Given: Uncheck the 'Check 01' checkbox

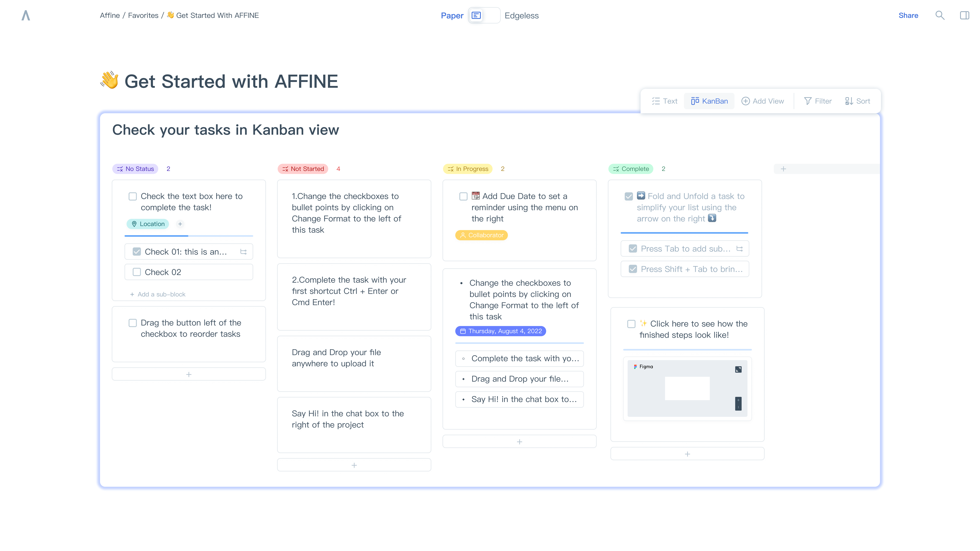Looking at the screenshot, I should tap(137, 252).
